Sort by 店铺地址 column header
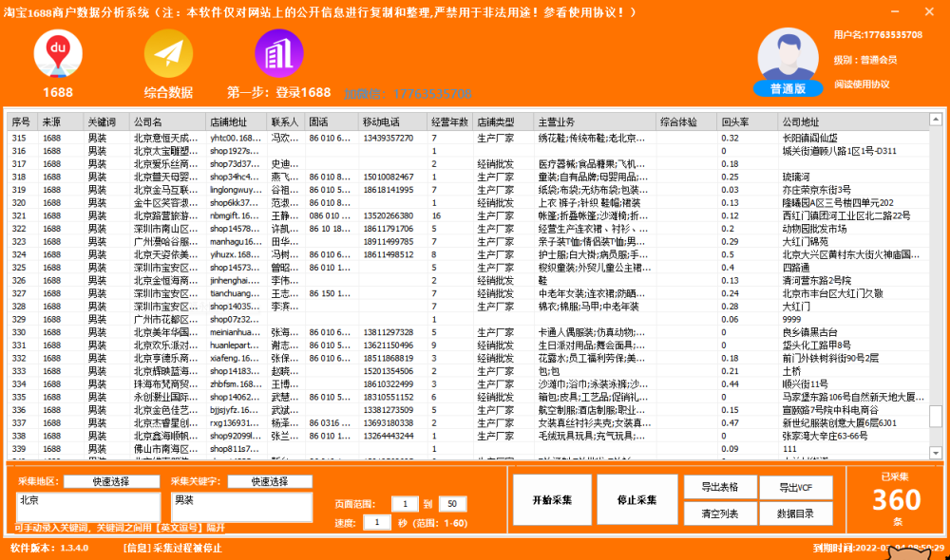 pos(236,121)
